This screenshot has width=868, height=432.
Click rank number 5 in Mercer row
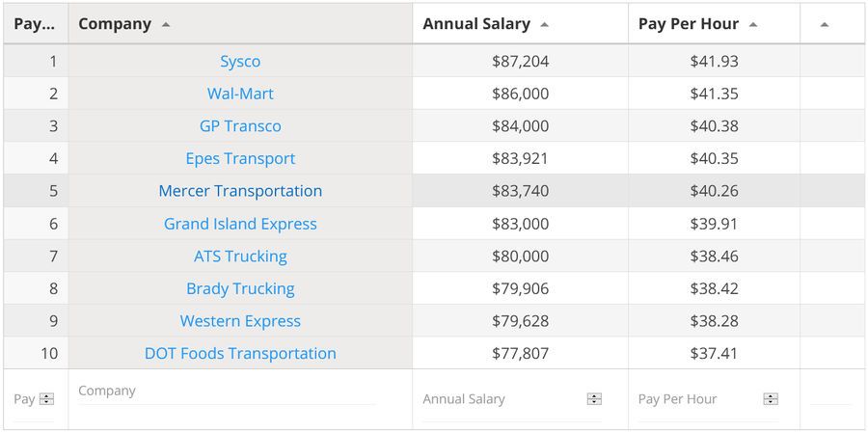53,191
